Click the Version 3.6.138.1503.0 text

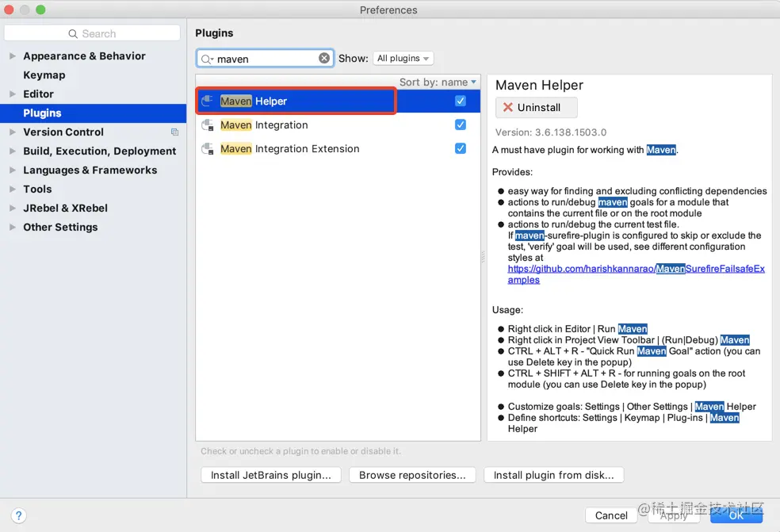click(551, 132)
